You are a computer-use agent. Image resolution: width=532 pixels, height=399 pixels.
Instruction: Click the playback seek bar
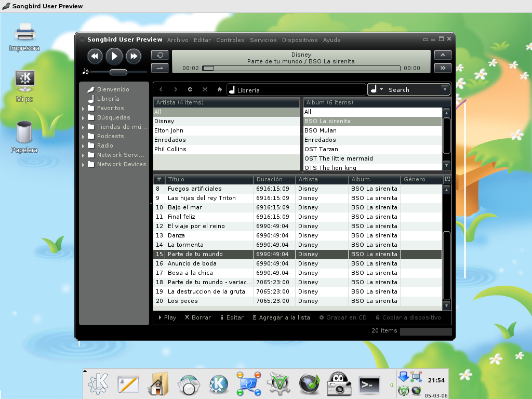point(301,68)
